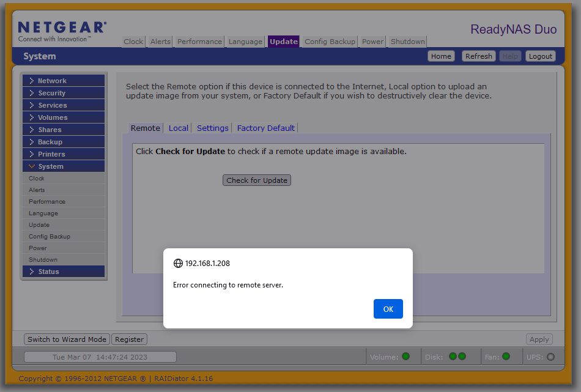Open the Performance top tab
The height and width of the screenshot is (392, 581).
pos(199,42)
